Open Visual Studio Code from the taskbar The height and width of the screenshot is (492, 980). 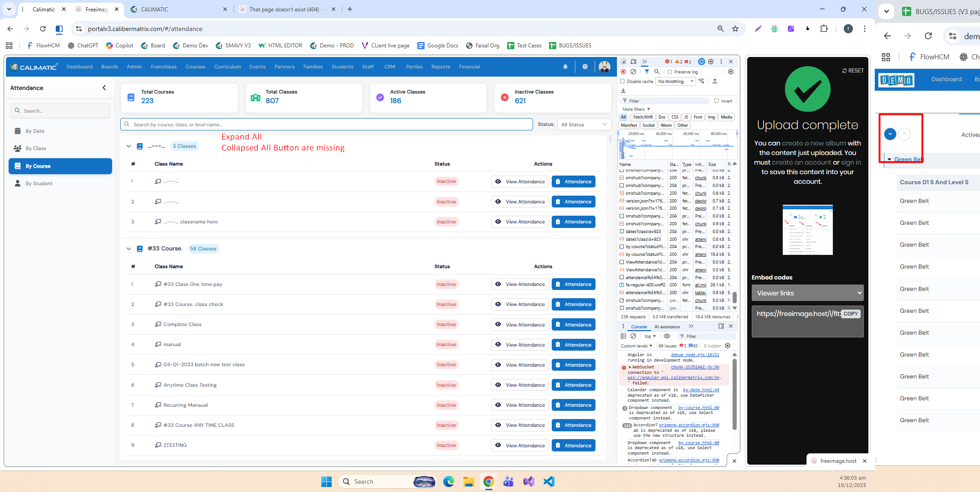[549, 482]
